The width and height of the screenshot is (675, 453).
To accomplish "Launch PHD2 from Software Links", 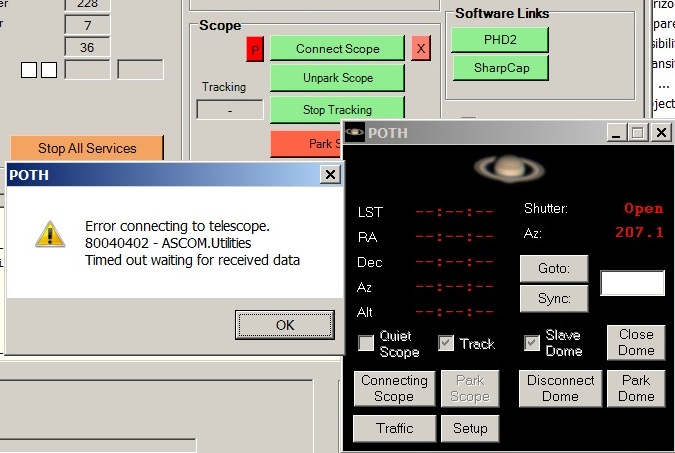I will [x=500, y=40].
